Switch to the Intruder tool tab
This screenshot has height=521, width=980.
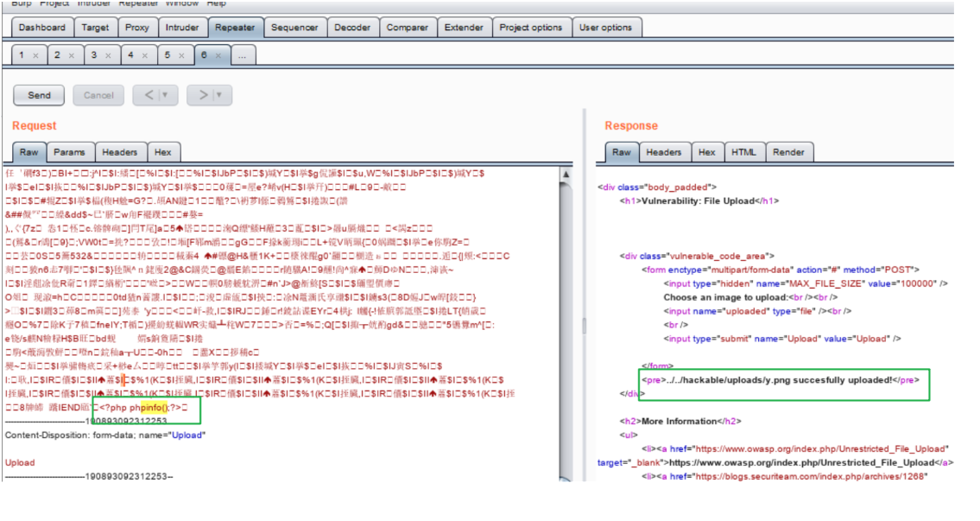pos(182,28)
